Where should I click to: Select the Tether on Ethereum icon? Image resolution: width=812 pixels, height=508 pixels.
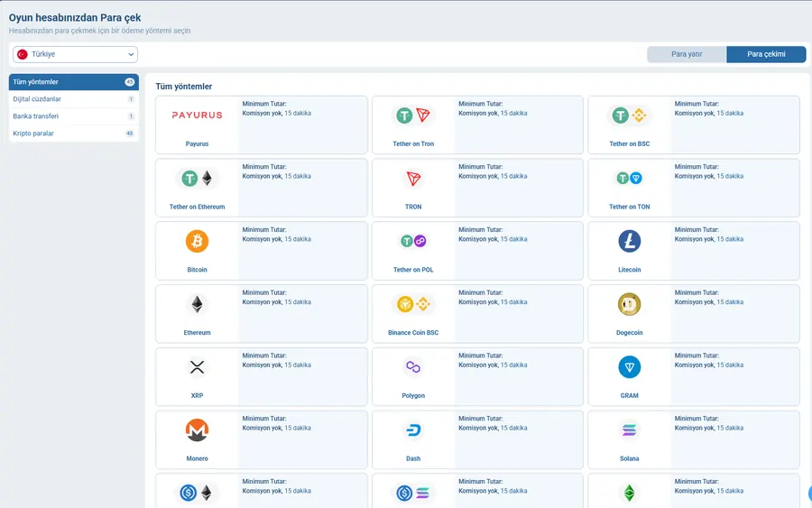click(x=197, y=178)
